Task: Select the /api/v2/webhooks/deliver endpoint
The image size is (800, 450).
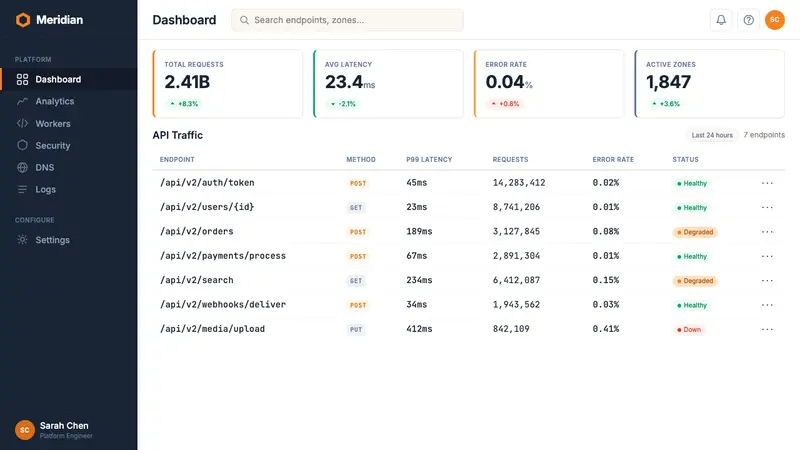Action: pyautogui.click(x=223, y=305)
